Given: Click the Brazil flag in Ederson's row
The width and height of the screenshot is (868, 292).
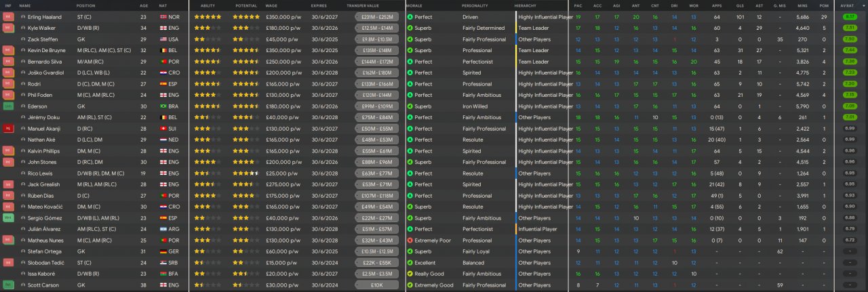Looking at the screenshot, I should (163, 106).
